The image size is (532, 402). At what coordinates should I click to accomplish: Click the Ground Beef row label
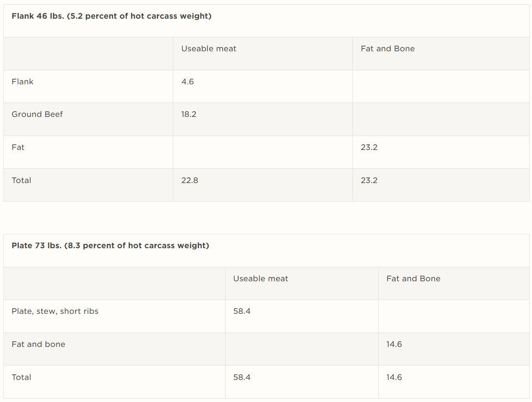37,115
